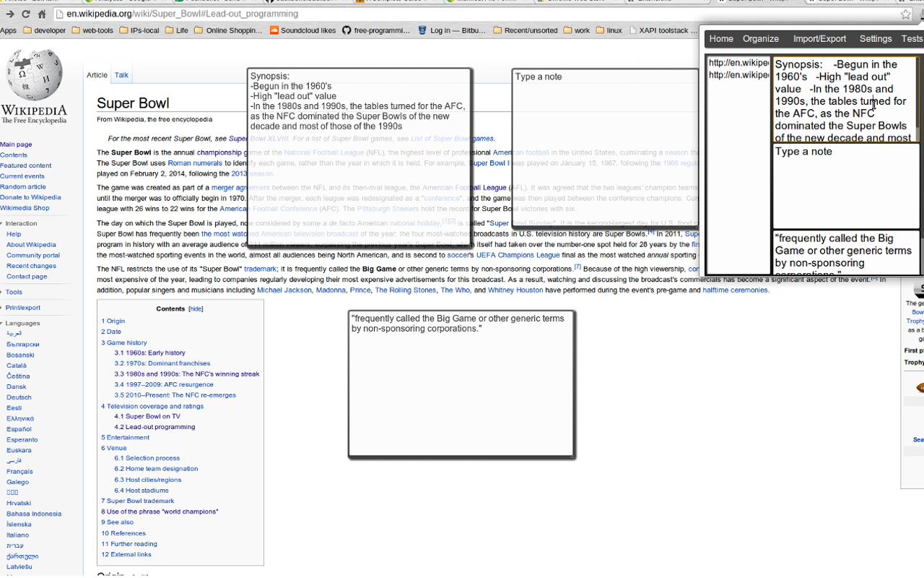Open the Community portal link
This screenshot has width=924, height=578.
33,256
